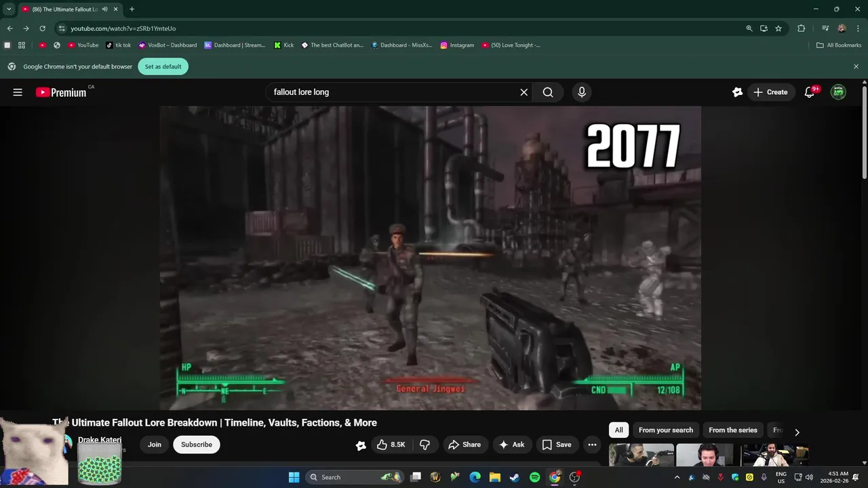
Task: Switch to The Ultimate Fallout Lore tab
Action: (70, 9)
